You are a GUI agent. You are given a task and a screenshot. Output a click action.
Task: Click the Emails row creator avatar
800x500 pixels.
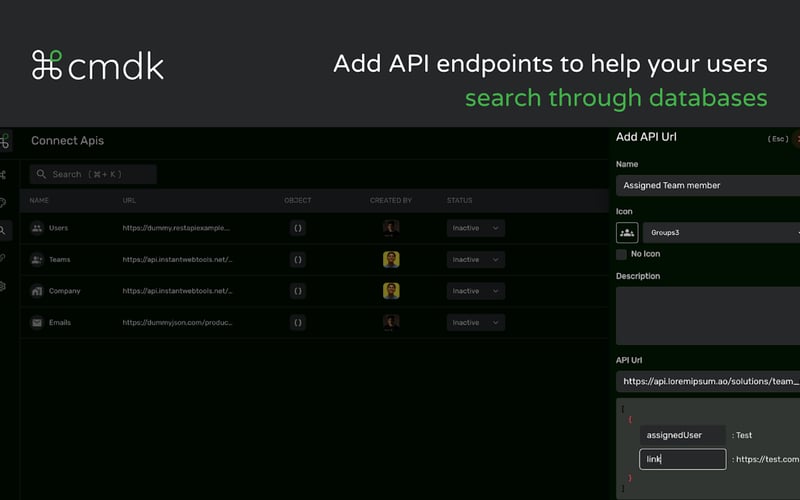click(391, 322)
